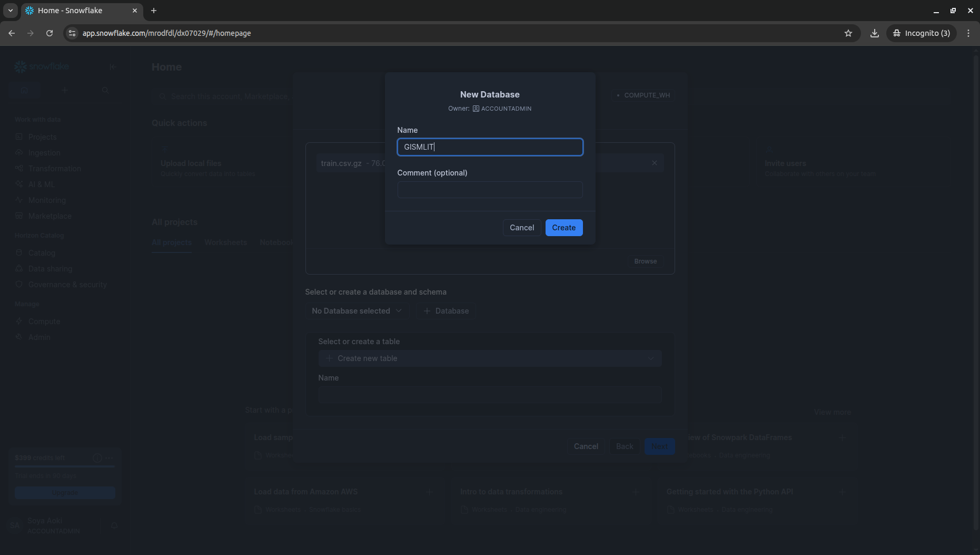Open a new browser tab

[x=154, y=11]
